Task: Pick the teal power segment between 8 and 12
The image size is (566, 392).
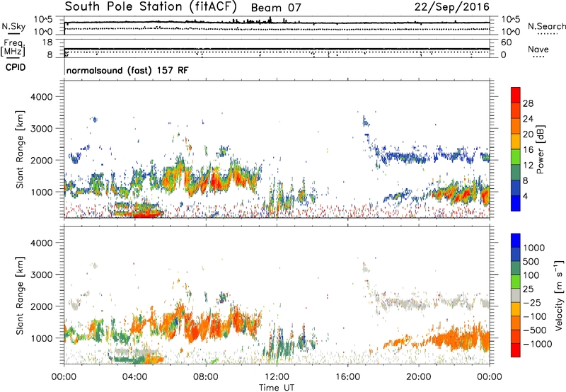Action: click(516, 173)
